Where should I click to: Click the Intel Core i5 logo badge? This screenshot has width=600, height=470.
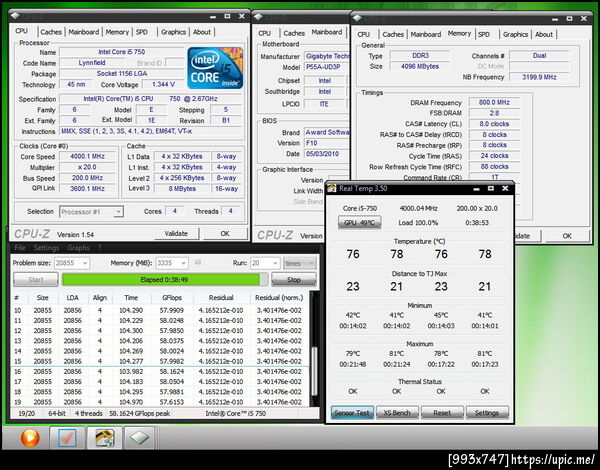tap(215, 68)
